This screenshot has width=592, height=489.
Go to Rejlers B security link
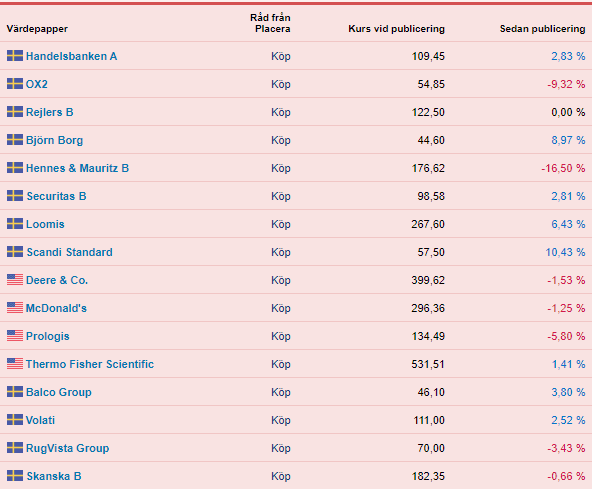pos(49,112)
